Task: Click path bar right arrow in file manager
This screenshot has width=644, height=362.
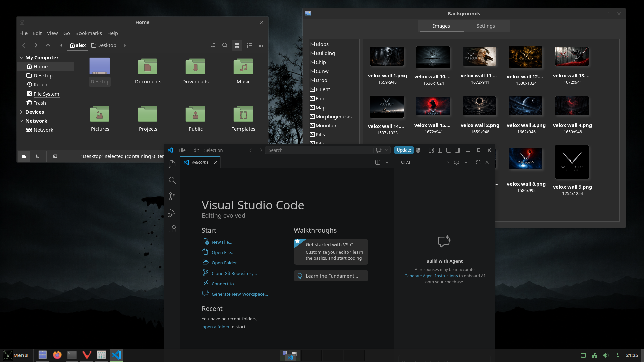Action: point(125,45)
